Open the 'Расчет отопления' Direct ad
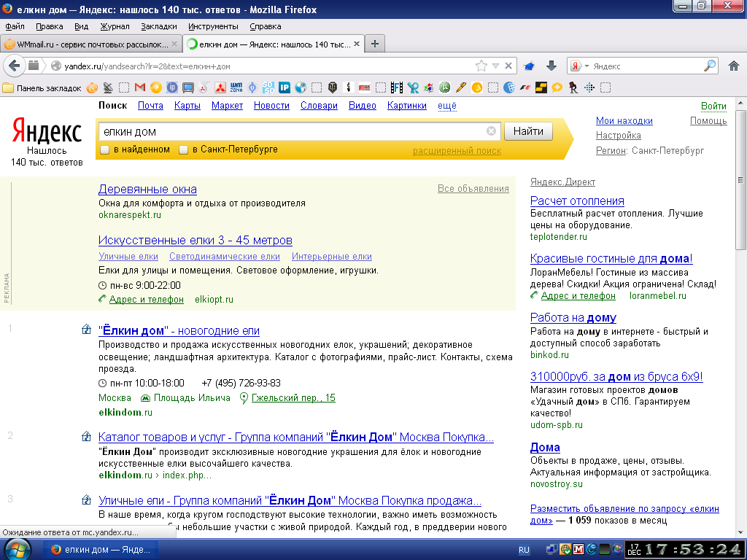Viewport: 747px width, 560px height. (x=577, y=201)
